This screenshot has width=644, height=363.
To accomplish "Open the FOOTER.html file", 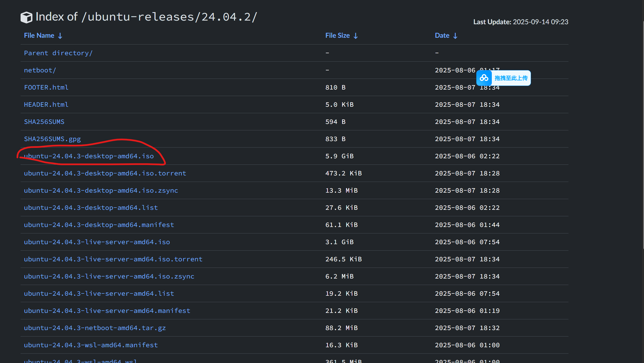I will pyautogui.click(x=46, y=87).
